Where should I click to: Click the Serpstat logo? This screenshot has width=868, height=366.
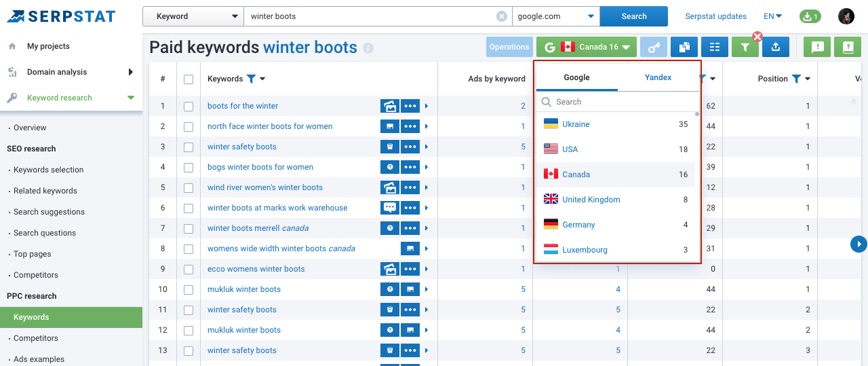point(61,16)
